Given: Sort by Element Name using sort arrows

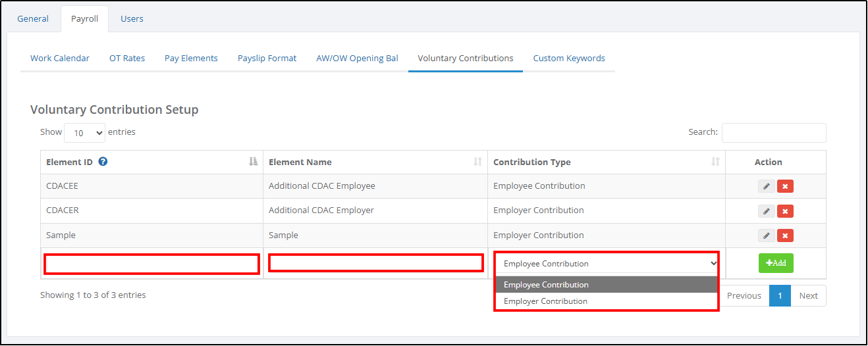Looking at the screenshot, I should click(x=478, y=162).
